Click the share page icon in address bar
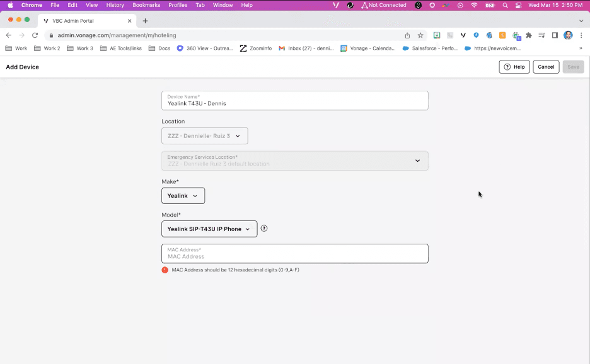This screenshot has height=364, width=590. 407,35
